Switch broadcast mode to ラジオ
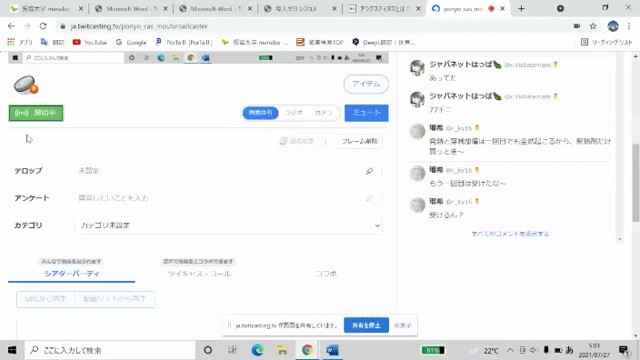Viewport: 640px width, 360px height. point(293,113)
